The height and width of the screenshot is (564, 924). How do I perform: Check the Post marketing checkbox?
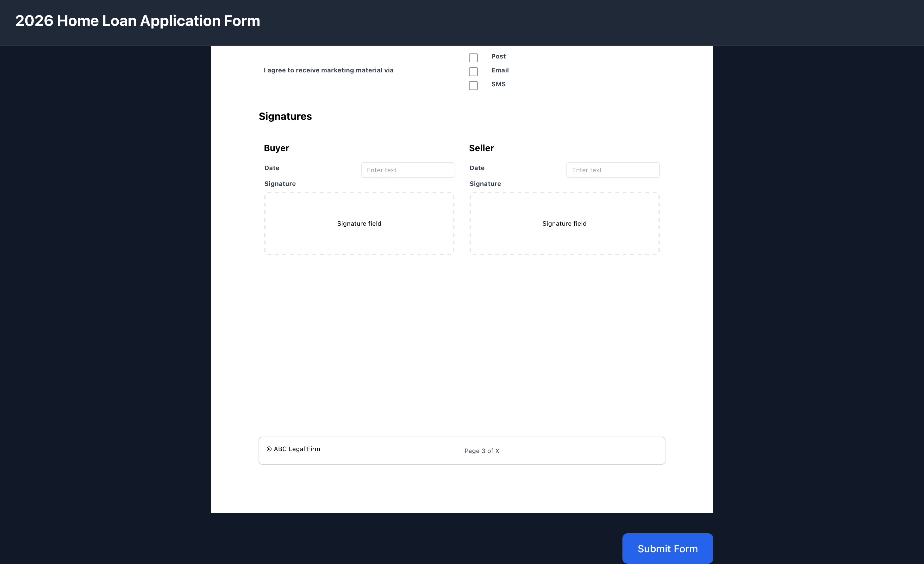473,57
